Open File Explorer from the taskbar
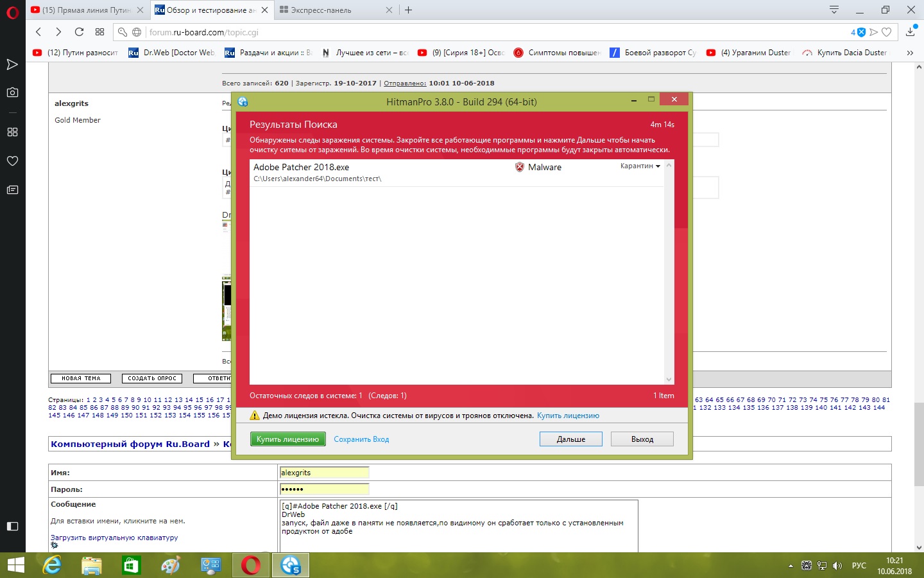Image resolution: width=924 pixels, height=578 pixels. 92,565
